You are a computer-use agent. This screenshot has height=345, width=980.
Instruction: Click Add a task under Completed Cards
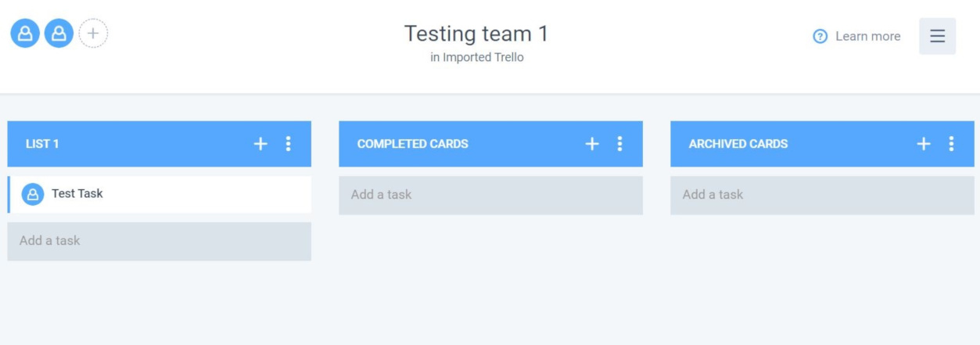point(490,195)
